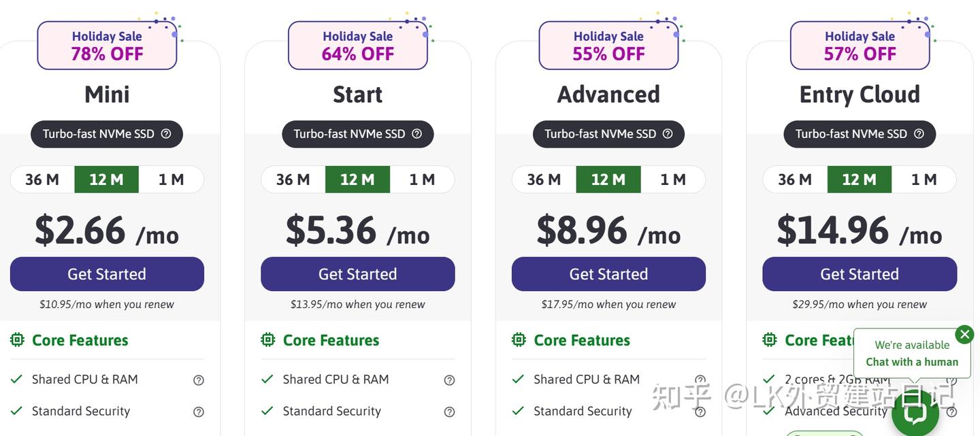
Task: Click Get Started for Entry Cloud plan
Action: 860,274
